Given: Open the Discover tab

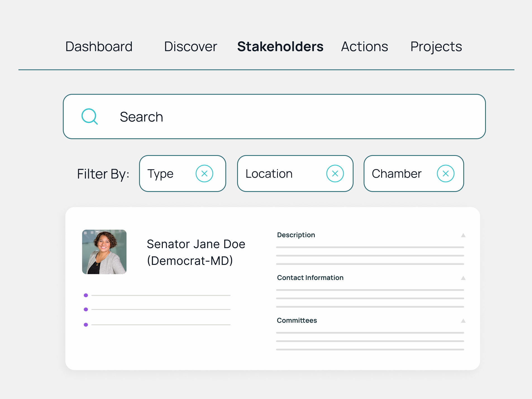Looking at the screenshot, I should [190, 46].
